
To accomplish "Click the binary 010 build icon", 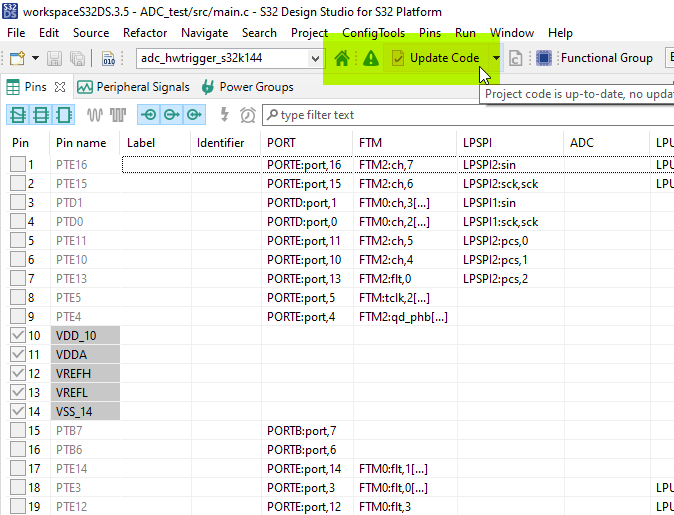I will pos(108,58).
